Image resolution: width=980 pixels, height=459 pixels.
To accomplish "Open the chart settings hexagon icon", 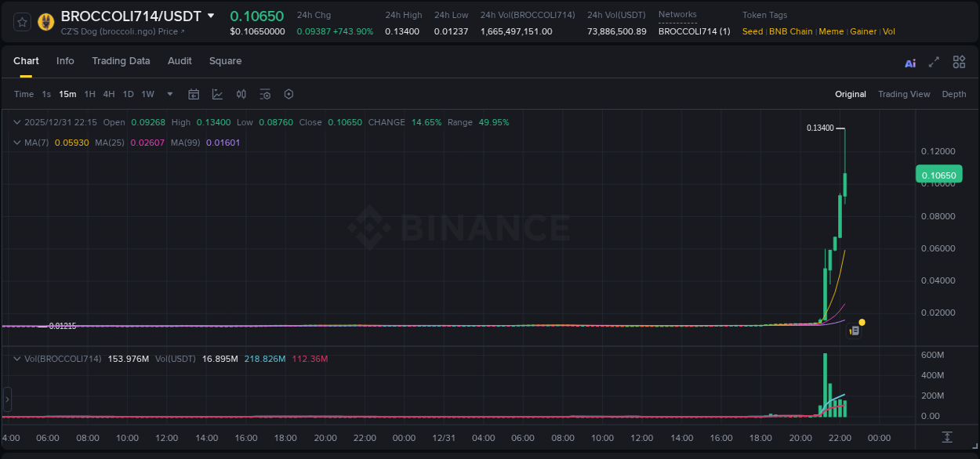I will [x=289, y=94].
